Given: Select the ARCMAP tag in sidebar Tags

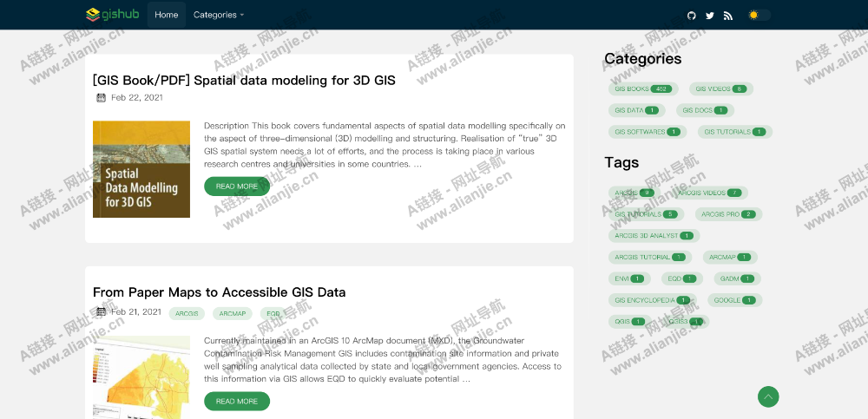Looking at the screenshot, I should click(x=730, y=258).
